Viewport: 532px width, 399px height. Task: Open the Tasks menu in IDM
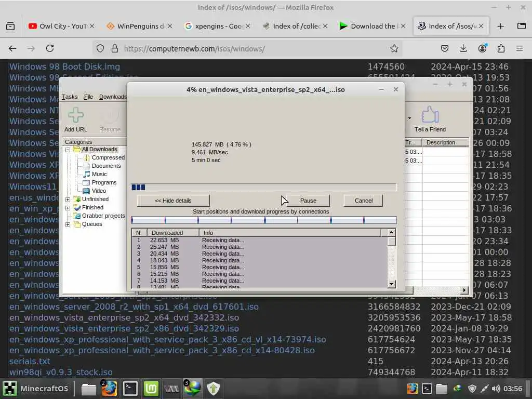click(x=70, y=97)
